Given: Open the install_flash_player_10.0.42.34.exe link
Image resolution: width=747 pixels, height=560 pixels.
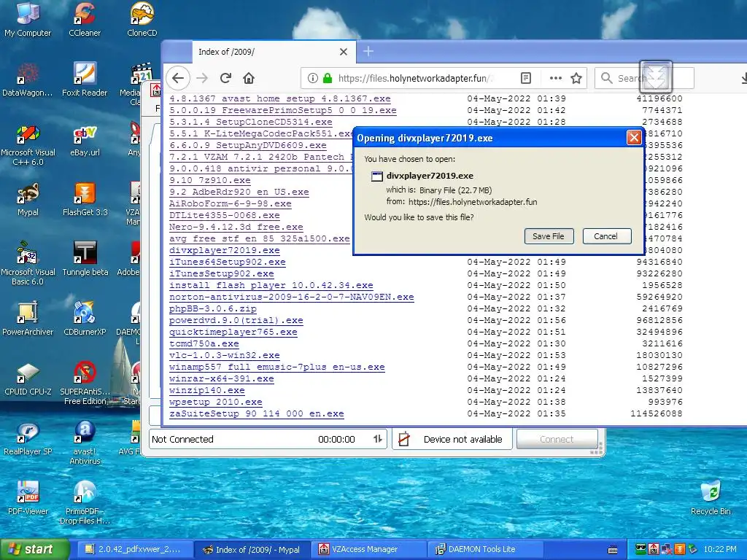Looking at the screenshot, I should coord(271,285).
